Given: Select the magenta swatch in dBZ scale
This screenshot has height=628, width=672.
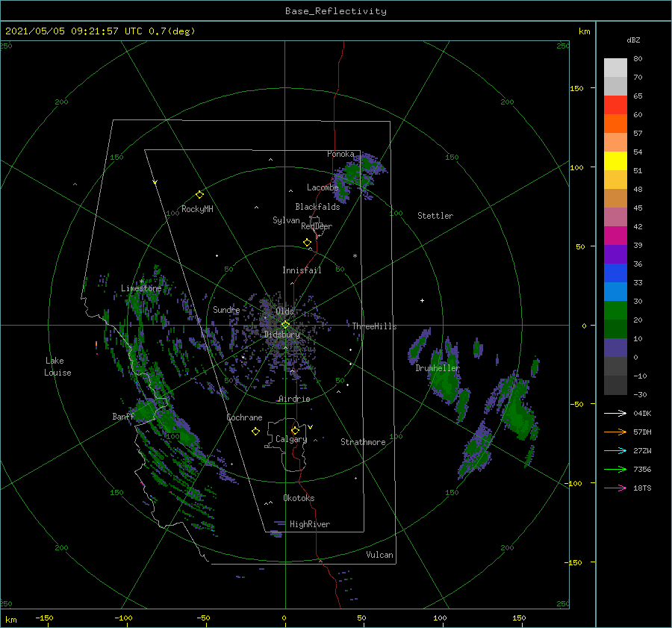Looking at the screenshot, I should click(x=615, y=236).
